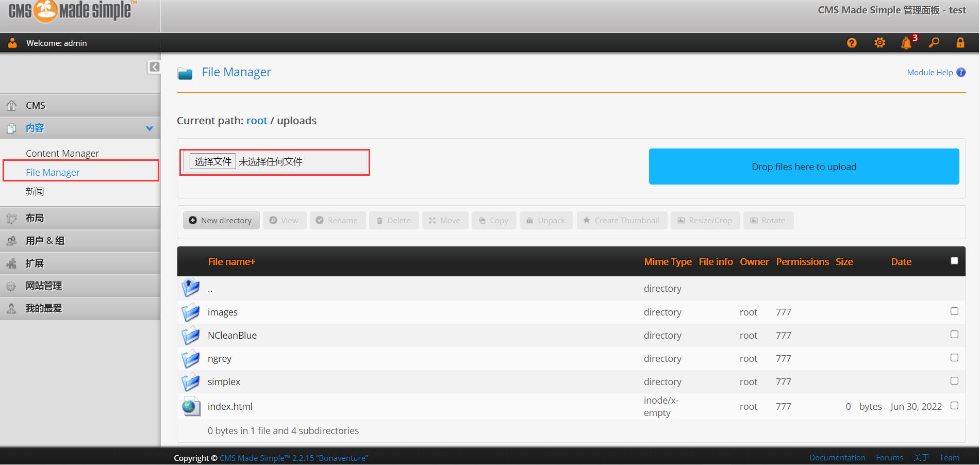Click the Module Help question icon
The height and width of the screenshot is (465, 980).
pyautogui.click(x=961, y=72)
